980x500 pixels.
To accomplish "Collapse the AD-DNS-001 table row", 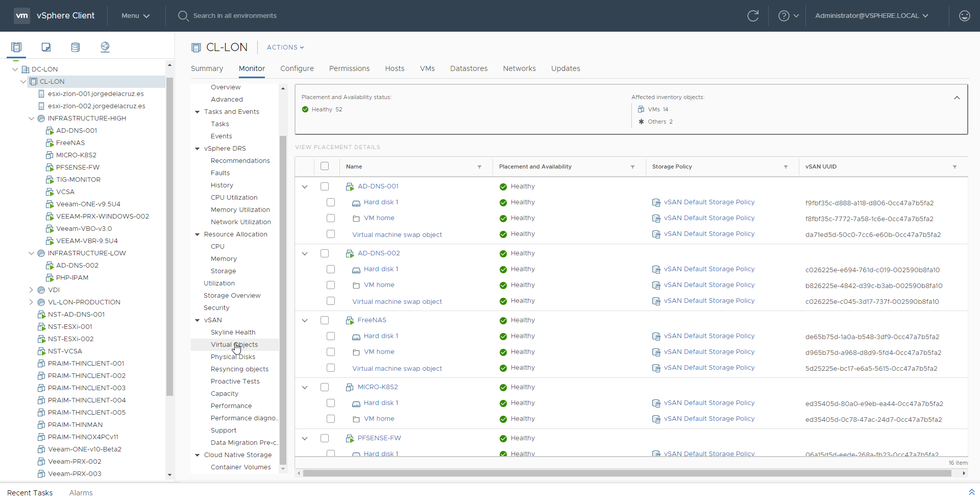I will click(305, 187).
